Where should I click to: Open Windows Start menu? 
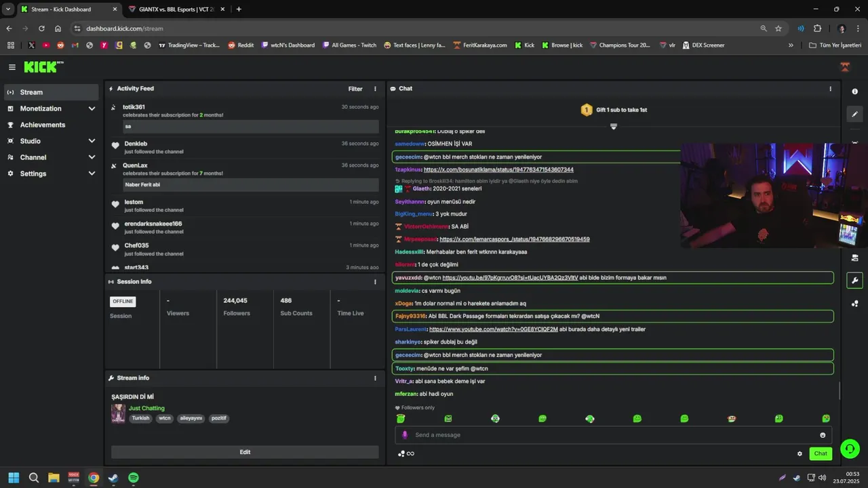(14, 478)
